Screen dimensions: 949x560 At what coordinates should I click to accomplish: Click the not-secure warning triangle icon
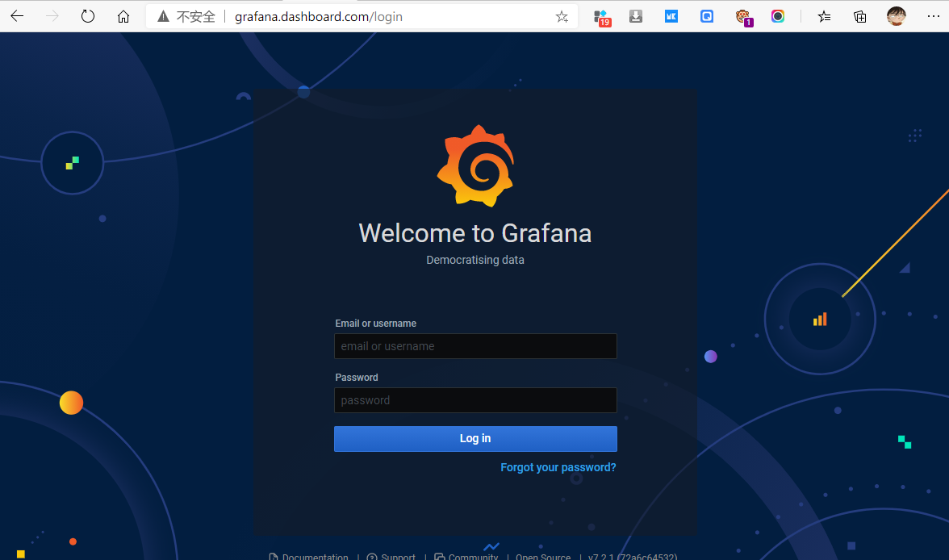[163, 16]
